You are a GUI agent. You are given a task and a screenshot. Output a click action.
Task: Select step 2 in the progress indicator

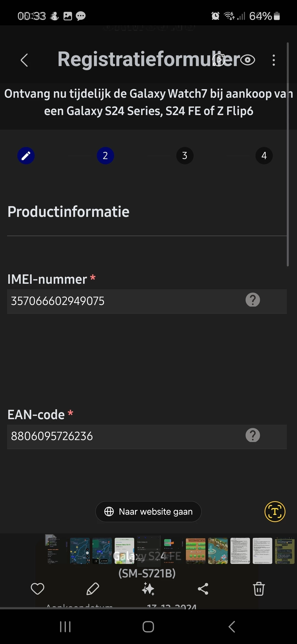(105, 156)
